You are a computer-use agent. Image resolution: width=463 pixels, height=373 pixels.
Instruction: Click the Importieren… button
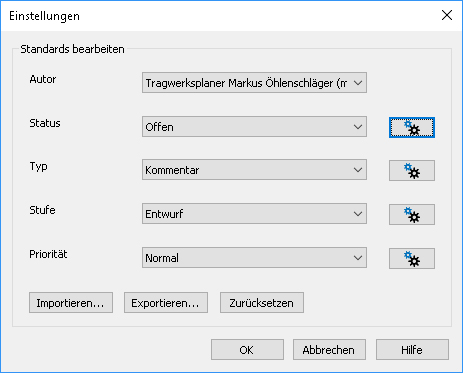[x=71, y=303]
